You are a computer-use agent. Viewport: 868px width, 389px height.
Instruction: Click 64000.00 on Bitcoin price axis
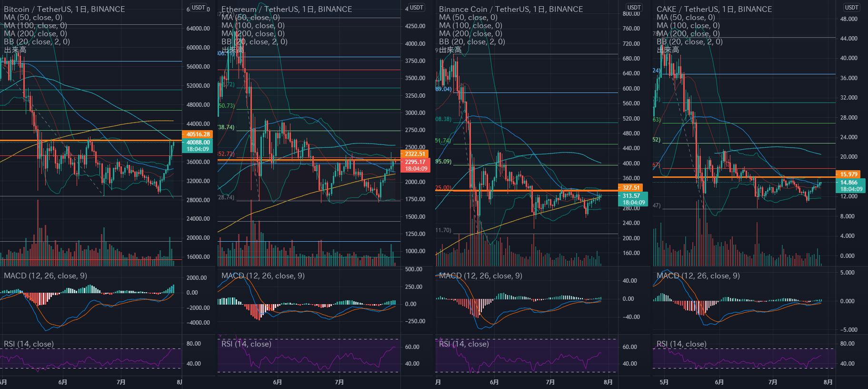(198, 29)
